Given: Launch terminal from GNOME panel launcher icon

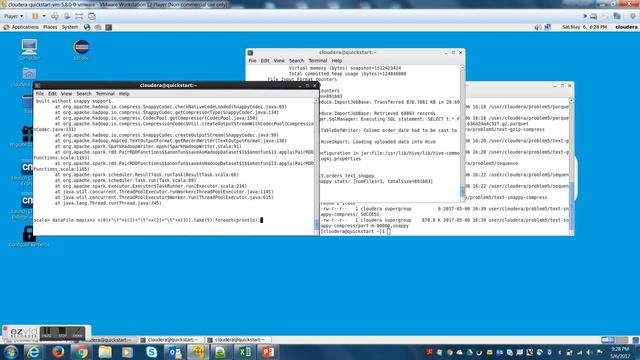Looking at the screenshot, I should 109,27.
